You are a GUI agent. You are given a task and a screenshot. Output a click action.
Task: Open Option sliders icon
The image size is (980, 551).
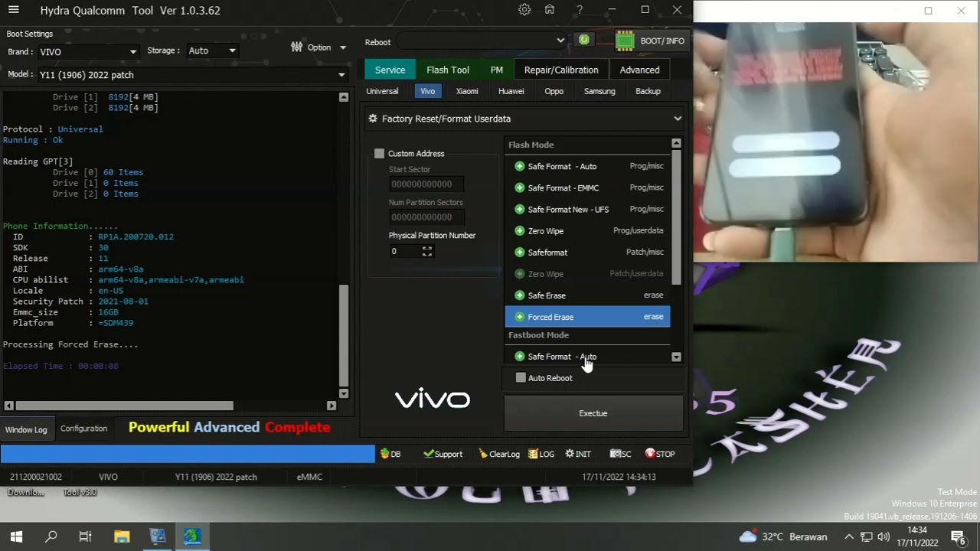[297, 47]
